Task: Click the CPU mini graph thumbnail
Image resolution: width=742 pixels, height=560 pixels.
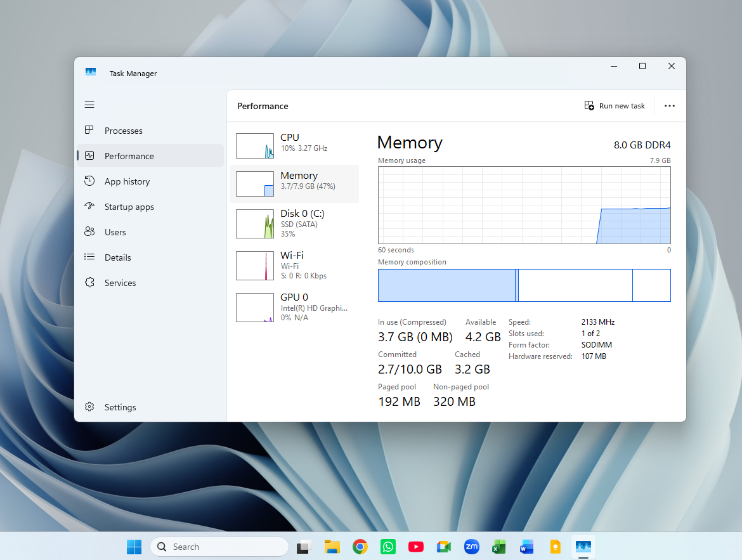Action: (x=254, y=146)
